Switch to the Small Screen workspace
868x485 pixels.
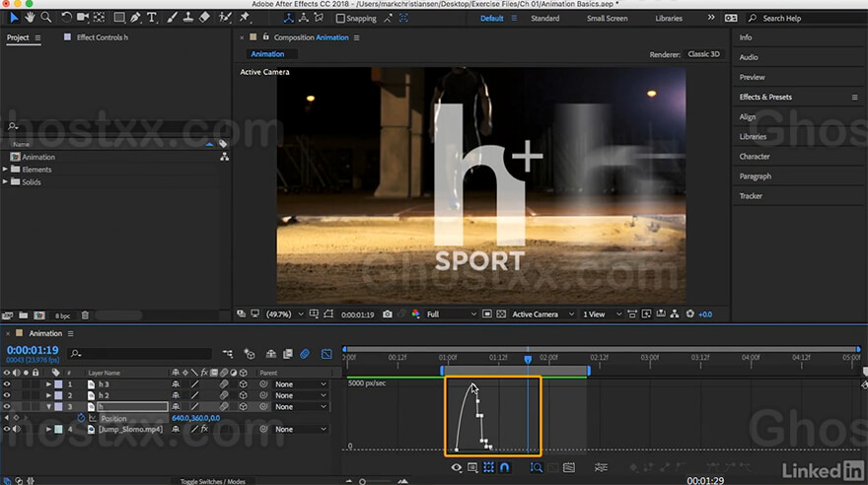(x=607, y=19)
